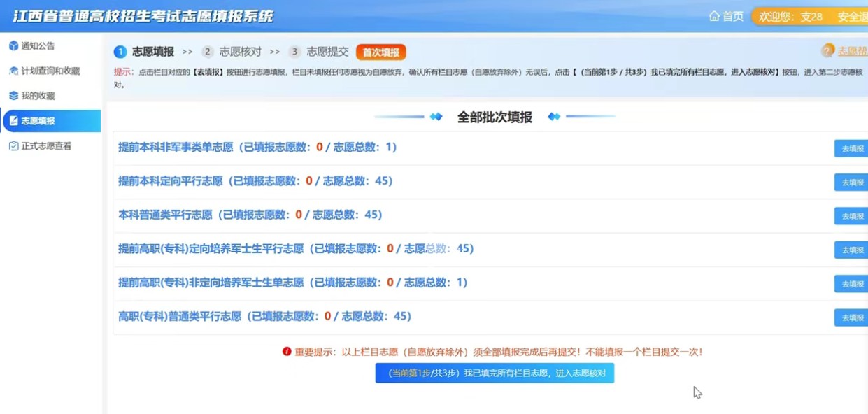Select step 1 志愿填报 in the progress bar
Screen dimensions: 868x414
[145, 52]
